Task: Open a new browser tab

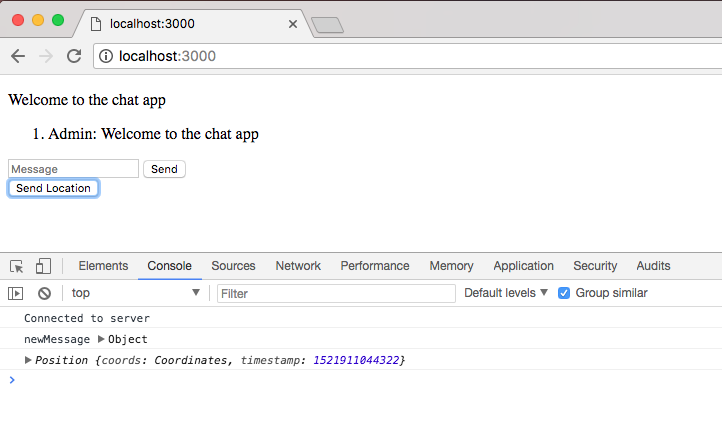Action: pyautogui.click(x=327, y=25)
